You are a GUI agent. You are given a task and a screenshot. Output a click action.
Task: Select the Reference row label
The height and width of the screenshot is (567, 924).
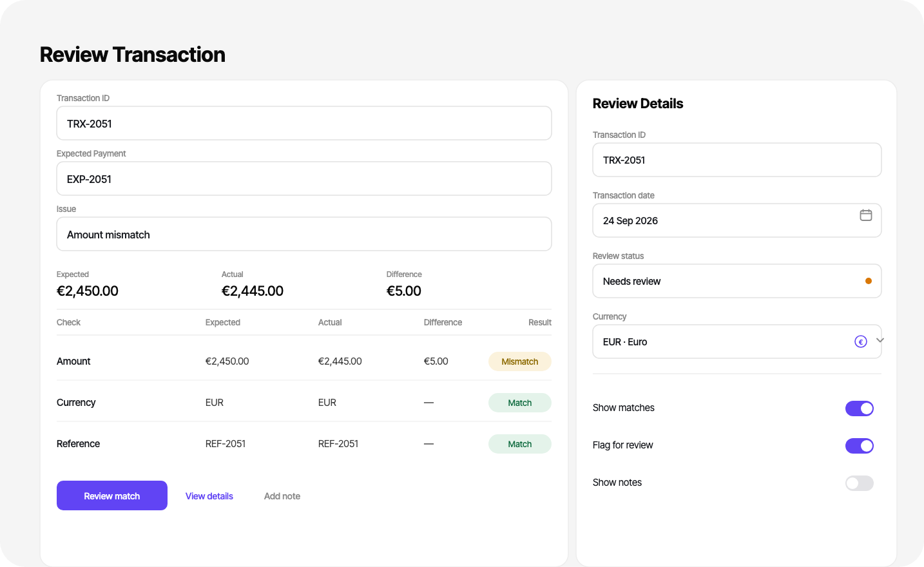[x=78, y=444]
